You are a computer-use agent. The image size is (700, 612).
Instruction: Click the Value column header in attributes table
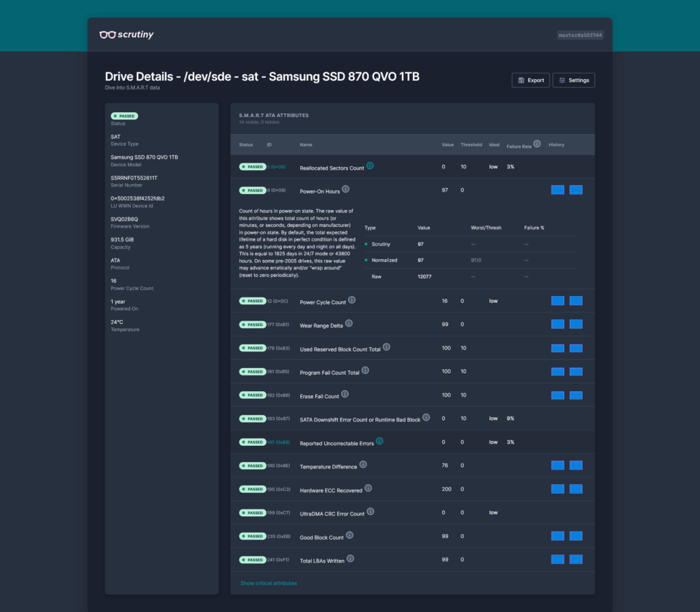coord(448,145)
